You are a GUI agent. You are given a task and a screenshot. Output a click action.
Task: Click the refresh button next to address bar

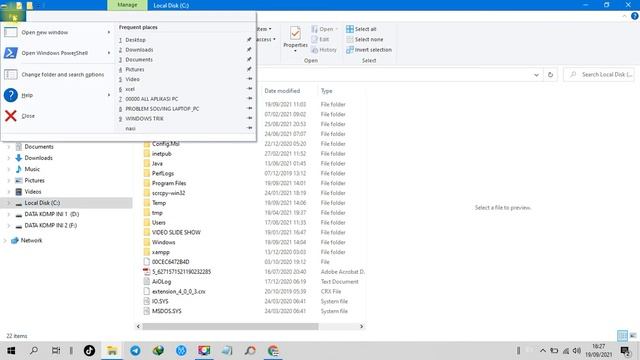550,75
